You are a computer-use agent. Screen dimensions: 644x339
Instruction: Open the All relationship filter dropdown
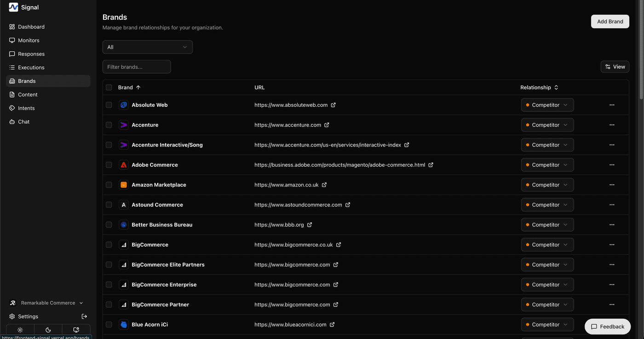click(148, 47)
